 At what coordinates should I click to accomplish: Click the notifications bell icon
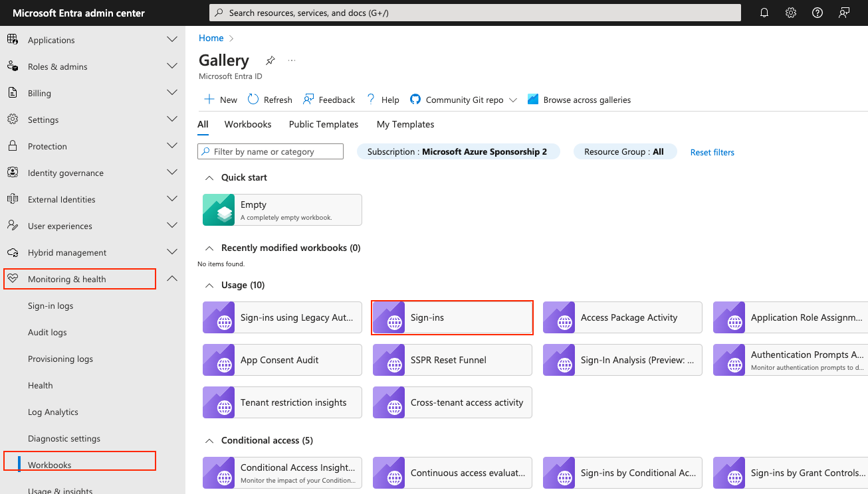tap(764, 12)
